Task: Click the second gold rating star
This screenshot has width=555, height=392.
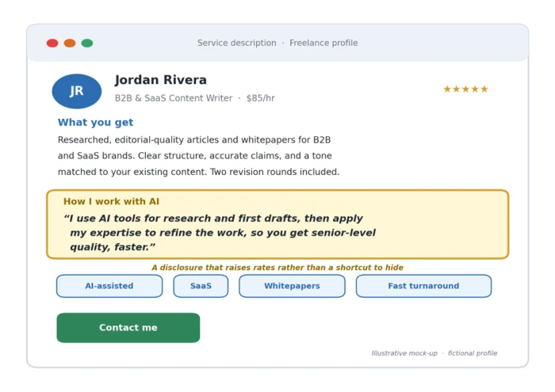Action: click(x=457, y=89)
